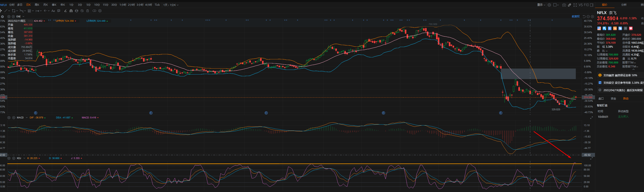Select the angle line drawing tool
This screenshot has height=192, width=644.
[66, 11]
